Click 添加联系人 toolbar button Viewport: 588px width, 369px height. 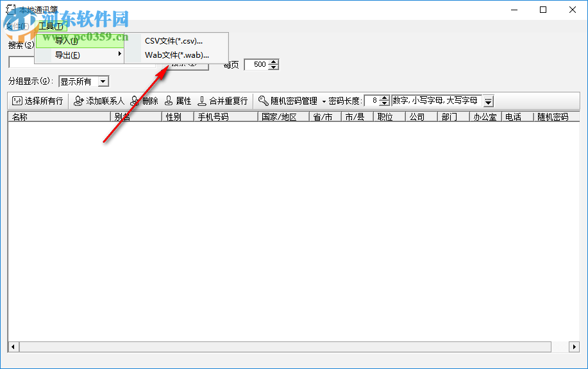tap(99, 101)
